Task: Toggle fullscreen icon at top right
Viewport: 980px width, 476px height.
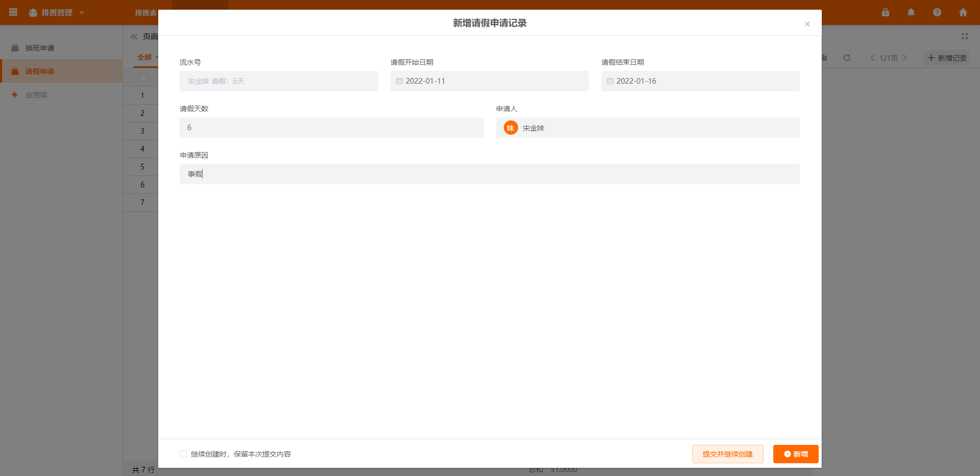Action: click(x=965, y=36)
